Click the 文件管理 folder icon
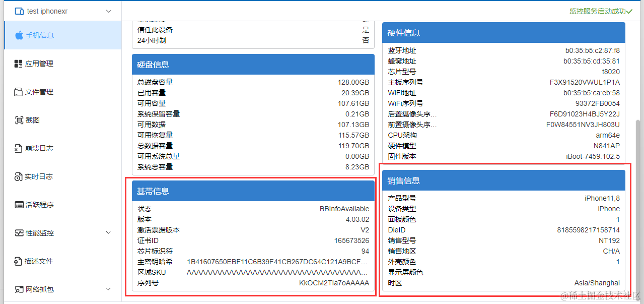This screenshot has width=644, height=304. [19, 92]
